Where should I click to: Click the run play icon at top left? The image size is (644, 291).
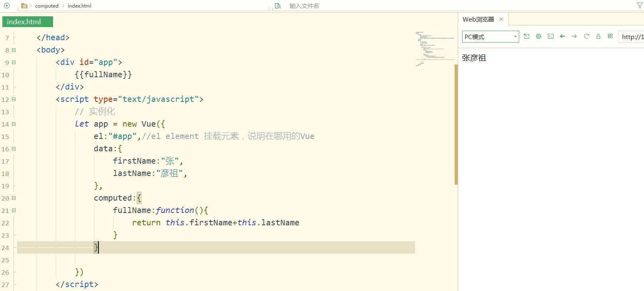point(7,6)
